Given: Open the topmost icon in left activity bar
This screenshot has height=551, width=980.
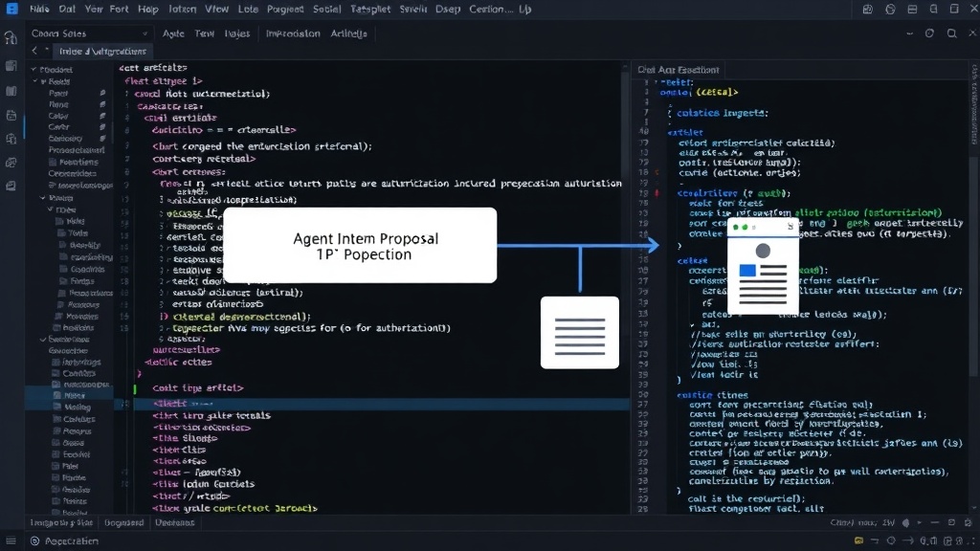Looking at the screenshot, I should tap(11, 38).
